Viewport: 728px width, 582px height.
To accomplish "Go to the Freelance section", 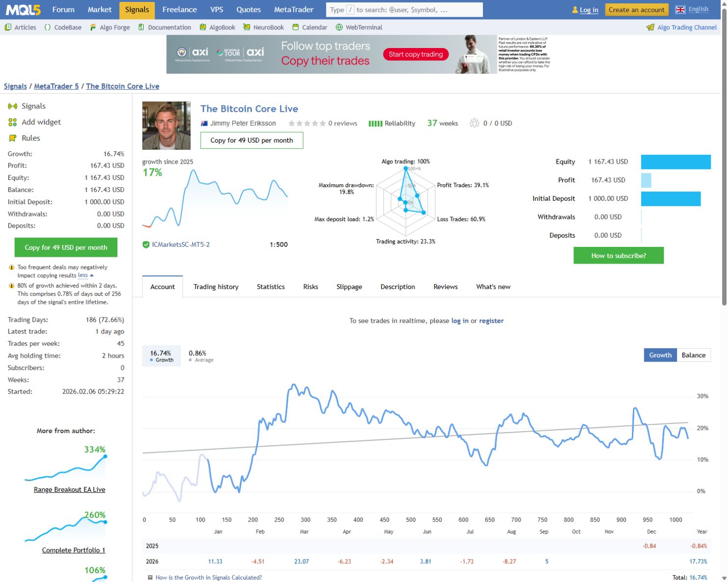I will 179,9.
